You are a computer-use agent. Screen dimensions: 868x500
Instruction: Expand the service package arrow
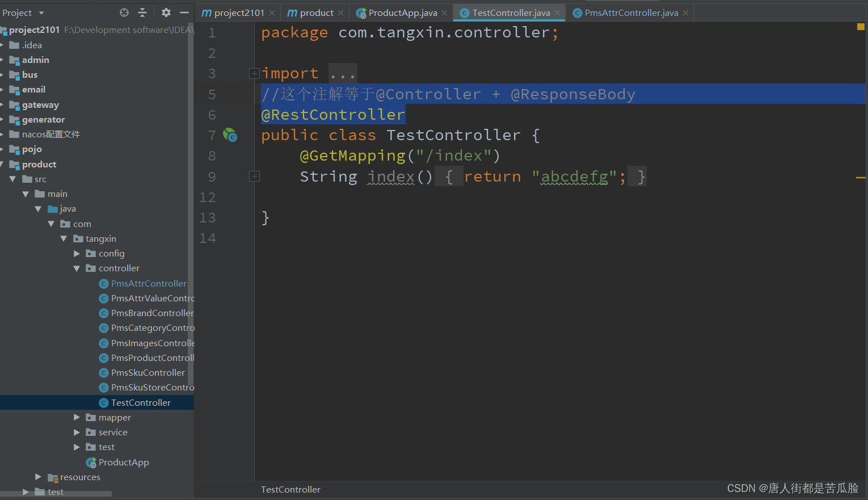pyautogui.click(x=77, y=432)
